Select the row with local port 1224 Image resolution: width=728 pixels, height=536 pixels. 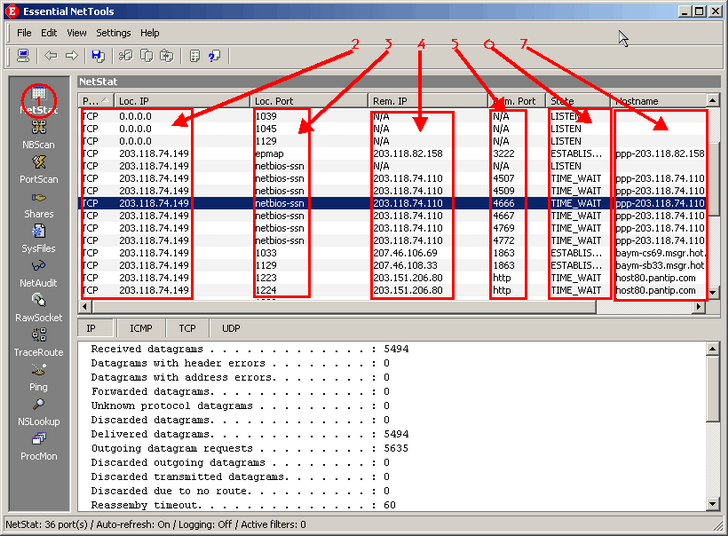point(393,290)
